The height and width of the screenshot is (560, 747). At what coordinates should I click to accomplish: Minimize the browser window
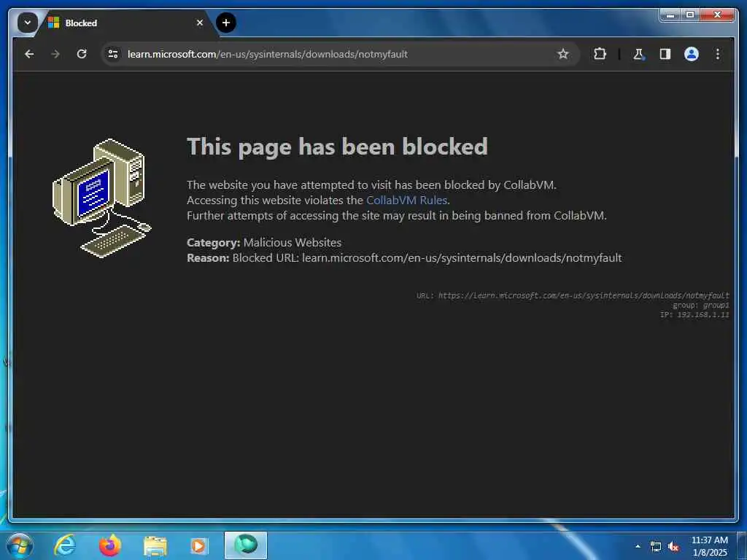coord(670,15)
